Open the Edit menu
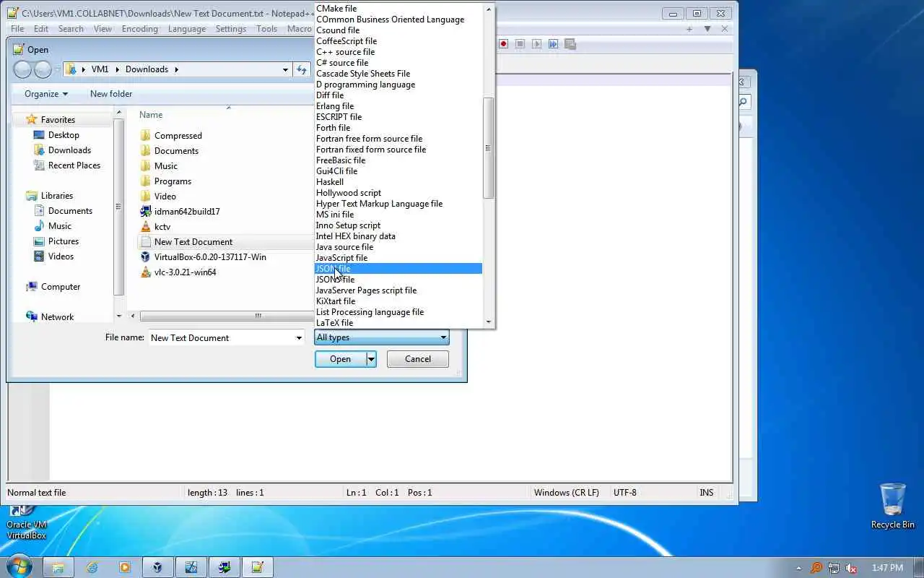 (x=41, y=29)
